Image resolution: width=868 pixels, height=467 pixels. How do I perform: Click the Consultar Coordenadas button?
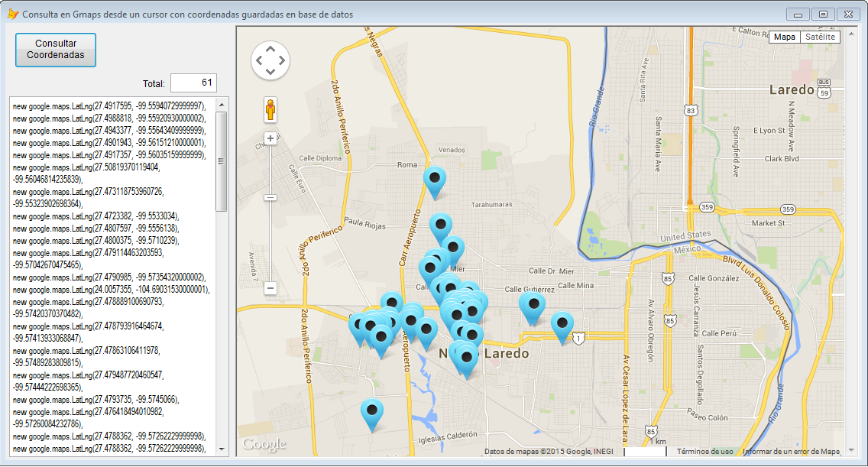coord(55,50)
